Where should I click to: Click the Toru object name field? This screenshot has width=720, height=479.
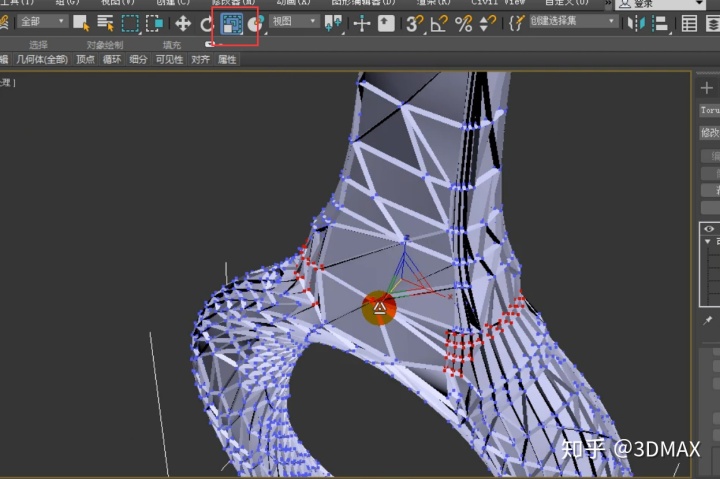tap(709, 110)
